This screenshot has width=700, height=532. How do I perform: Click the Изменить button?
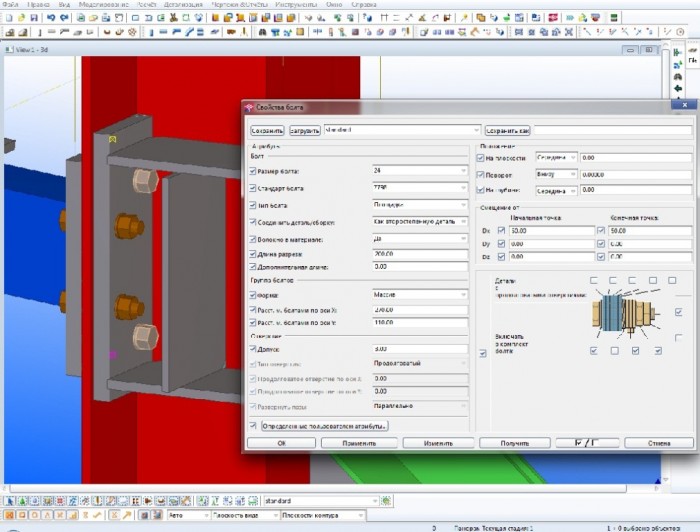point(438,443)
